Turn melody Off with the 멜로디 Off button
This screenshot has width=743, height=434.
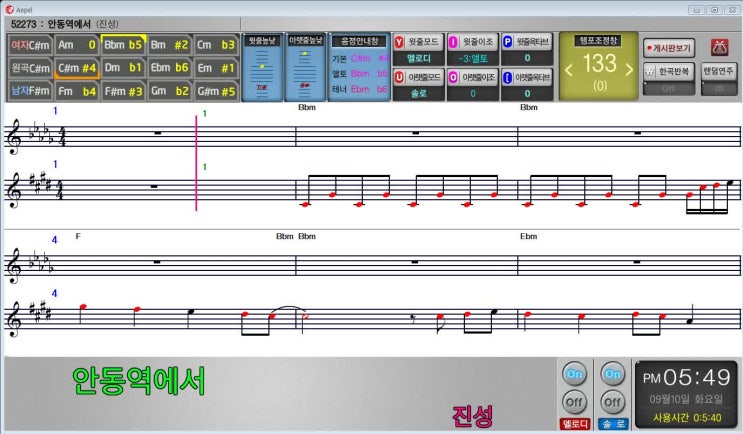click(x=573, y=402)
